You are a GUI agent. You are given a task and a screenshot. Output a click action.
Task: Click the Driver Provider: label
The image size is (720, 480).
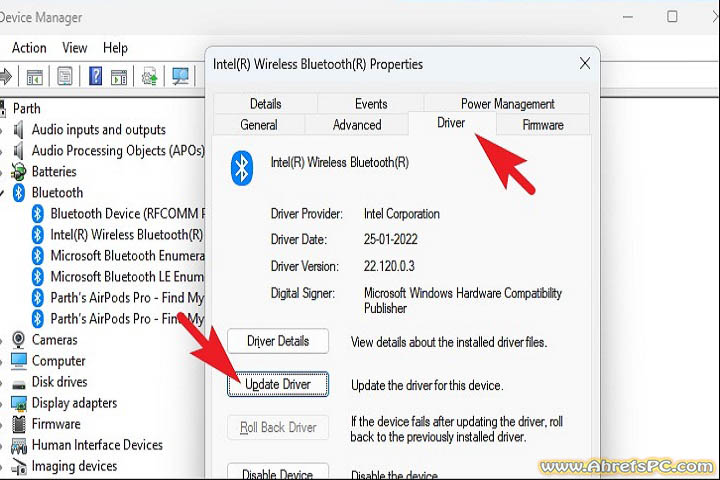[x=307, y=214]
